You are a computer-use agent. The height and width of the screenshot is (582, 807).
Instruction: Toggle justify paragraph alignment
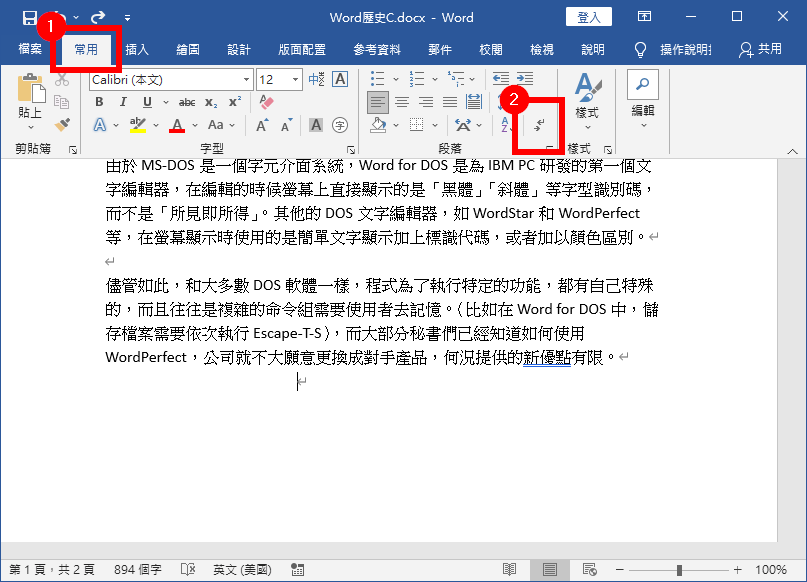tap(450, 102)
